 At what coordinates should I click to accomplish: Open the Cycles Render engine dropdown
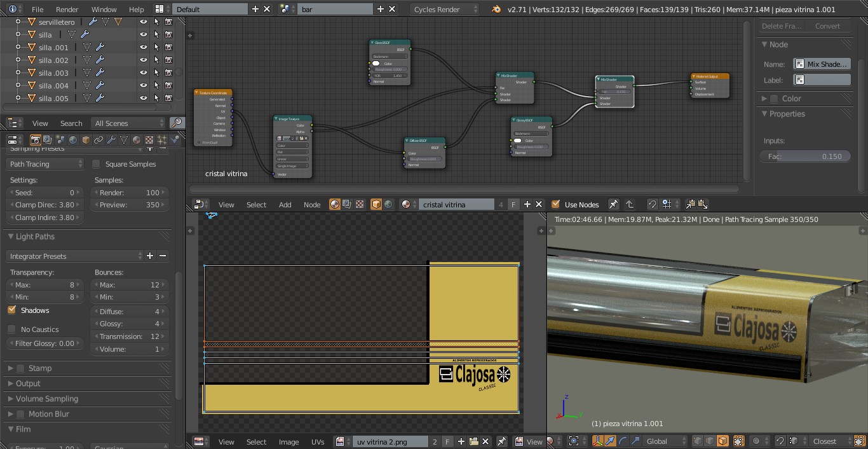[445, 10]
